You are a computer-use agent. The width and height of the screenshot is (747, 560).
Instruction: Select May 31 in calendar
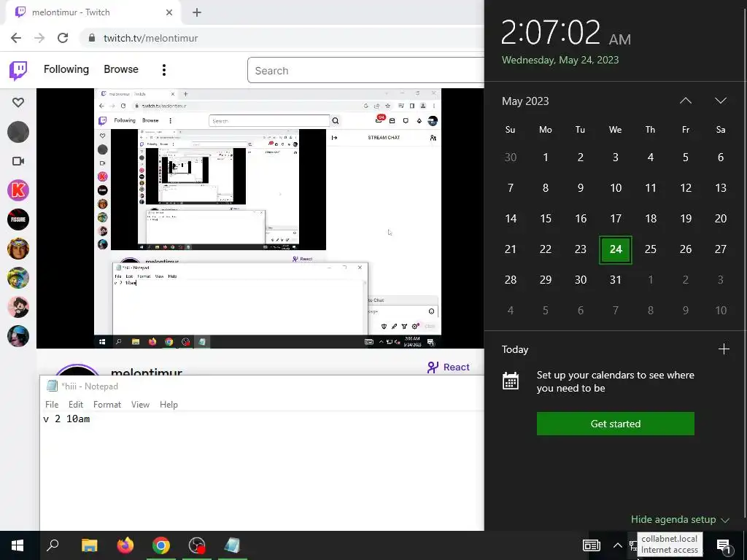pos(616,280)
